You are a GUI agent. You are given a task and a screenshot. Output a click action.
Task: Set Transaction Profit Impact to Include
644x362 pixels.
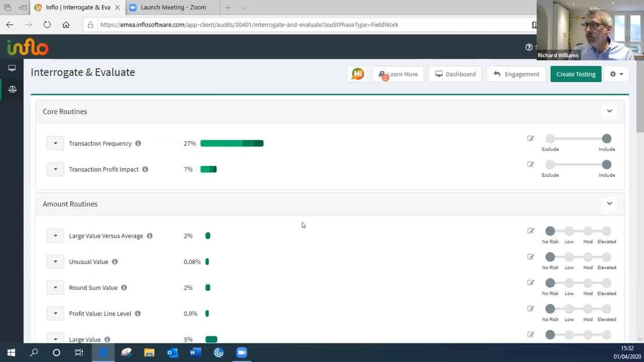click(x=606, y=164)
